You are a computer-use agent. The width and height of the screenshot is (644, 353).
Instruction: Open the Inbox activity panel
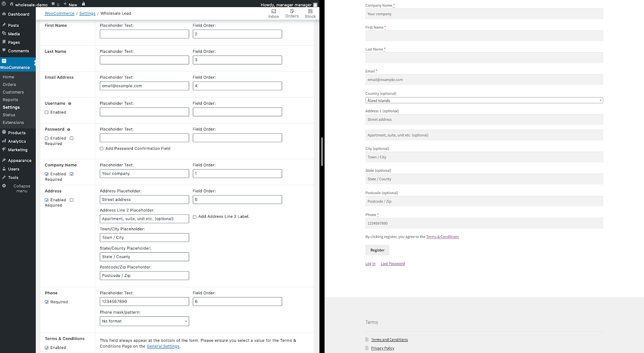tap(274, 14)
